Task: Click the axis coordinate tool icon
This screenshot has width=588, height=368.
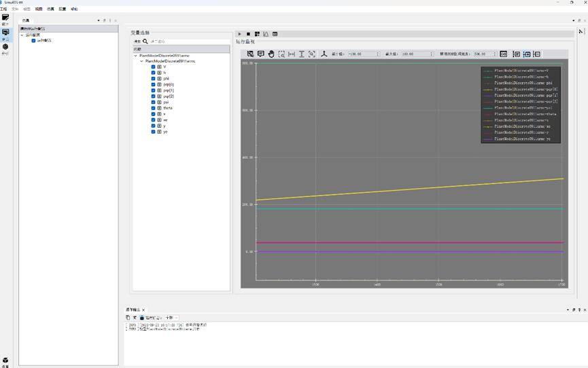Action: (324, 54)
